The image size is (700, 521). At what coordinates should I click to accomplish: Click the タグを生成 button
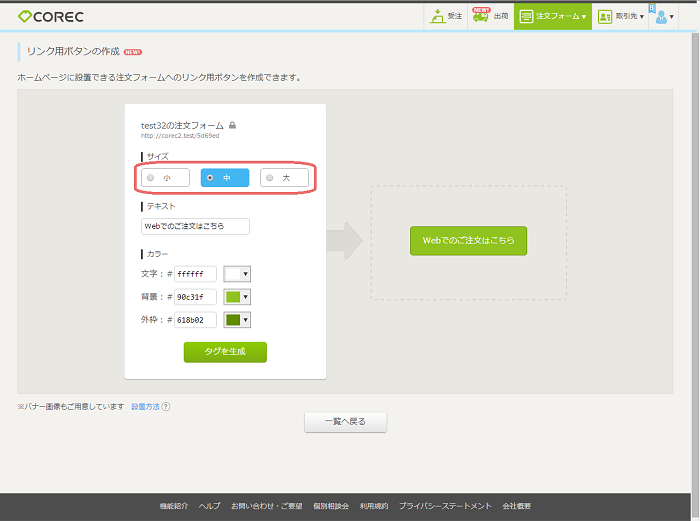pyautogui.click(x=225, y=352)
